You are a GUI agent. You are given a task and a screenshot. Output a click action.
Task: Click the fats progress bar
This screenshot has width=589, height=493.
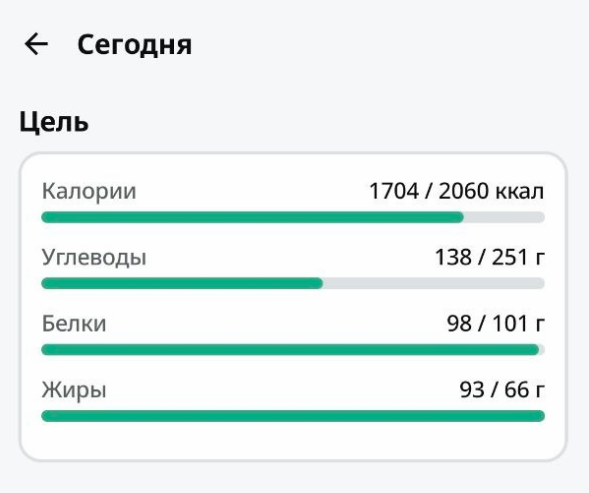point(293,416)
